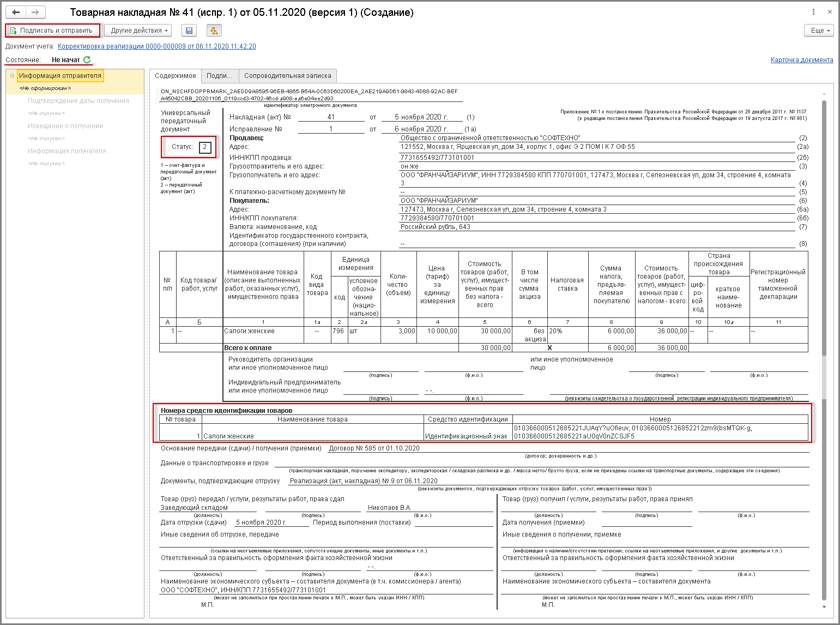Open the three-dot window menu
840x625 pixels.
(813, 12)
